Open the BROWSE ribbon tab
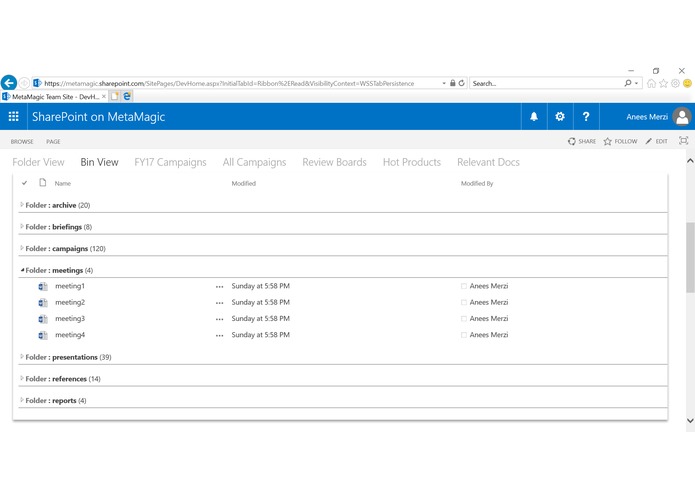The height and width of the screenshot is (494, 695). click(22, 141)
